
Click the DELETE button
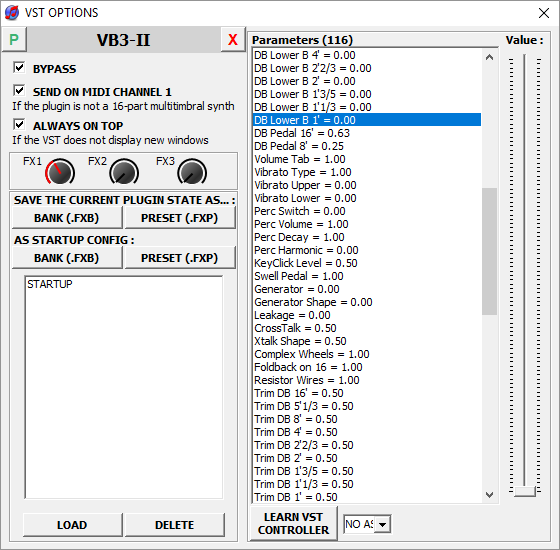click(175, 525)
